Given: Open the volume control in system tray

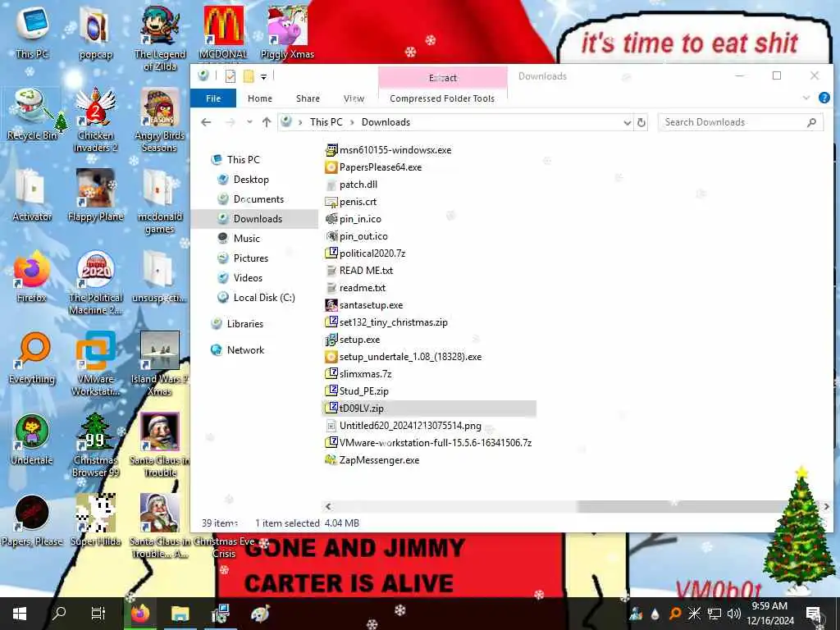Looking at the screenshot, I should click(734, 613).
